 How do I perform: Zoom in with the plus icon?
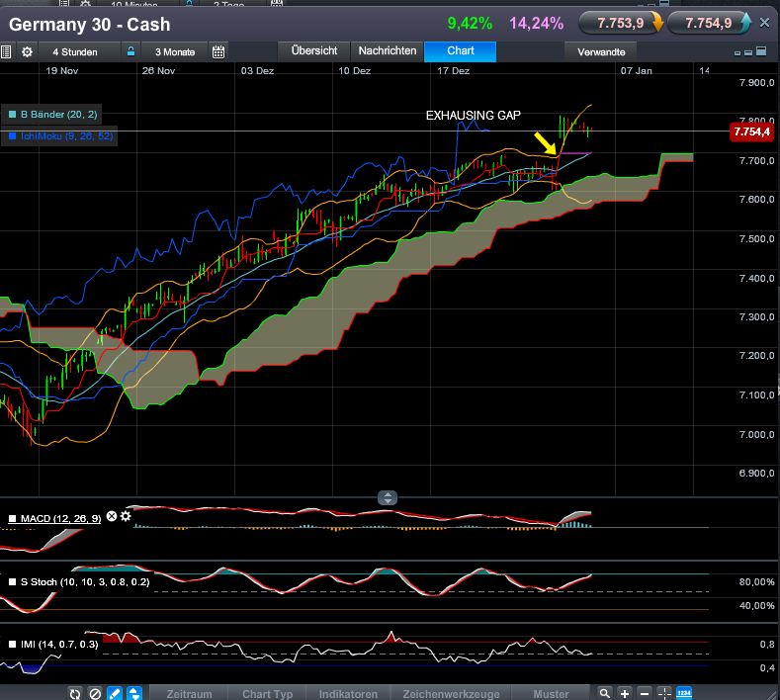(625, 693)
